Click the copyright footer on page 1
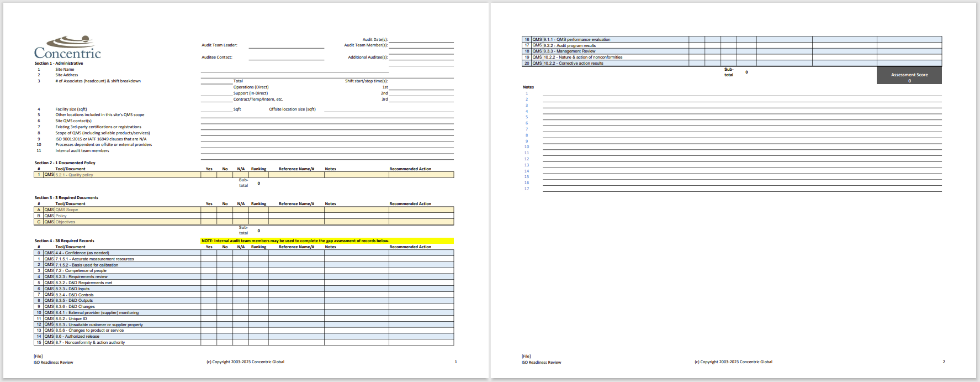980x382 pixels. 245,362
